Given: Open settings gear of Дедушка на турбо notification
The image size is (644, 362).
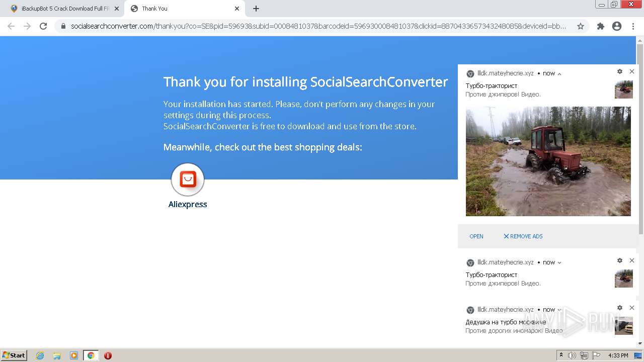Looking at the screenshot, I should click(x=620, y=308).
